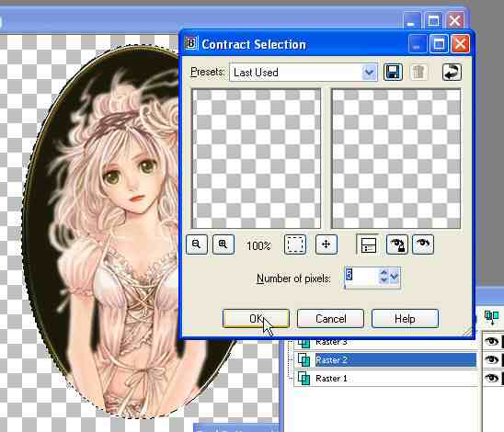Click the Cancel button
Viewport: 504px width, 432px height.
pyautogui.click(x=330, y=319)
